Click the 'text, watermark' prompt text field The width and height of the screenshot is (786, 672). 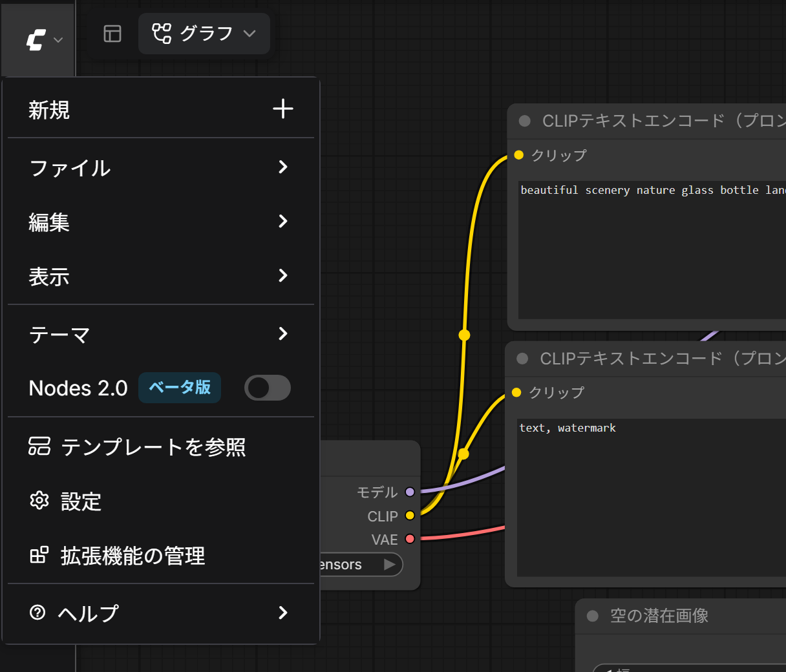(652, 498)
